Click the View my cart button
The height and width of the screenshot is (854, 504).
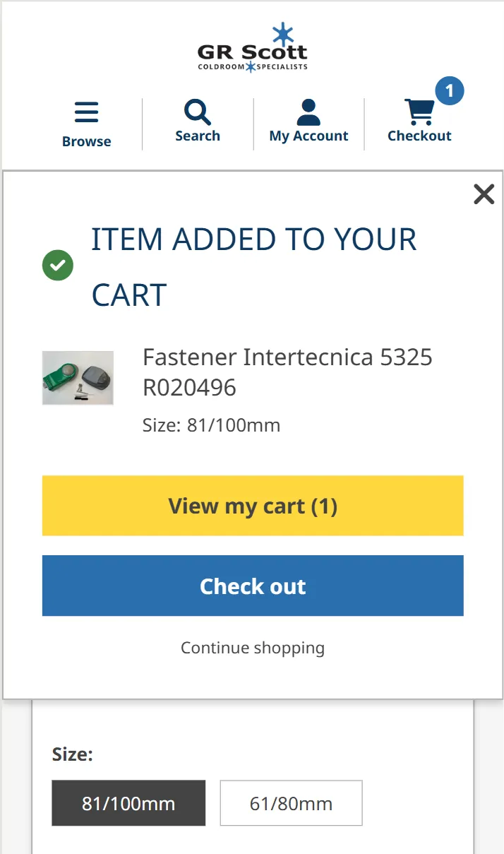click(x=252, y=506)
